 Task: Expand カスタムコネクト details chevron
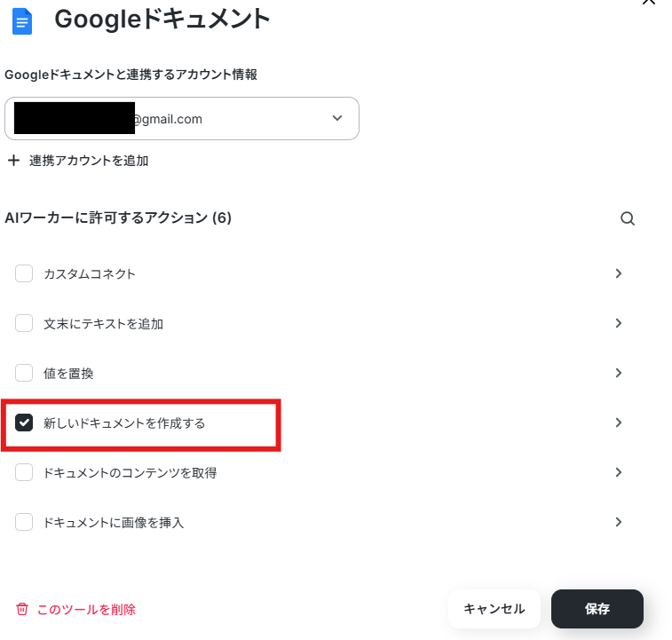click(619, 273)
